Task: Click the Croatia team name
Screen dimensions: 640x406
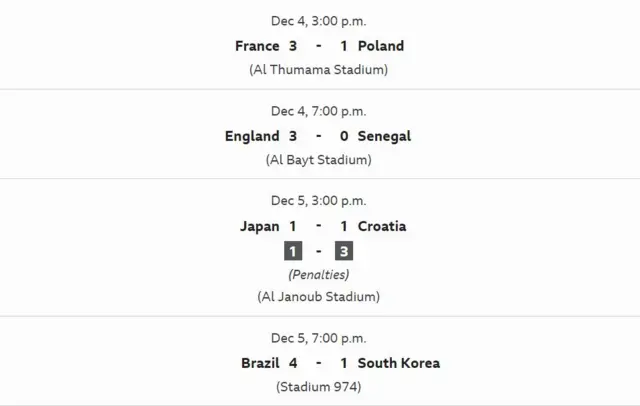Action: click(381, 226)
